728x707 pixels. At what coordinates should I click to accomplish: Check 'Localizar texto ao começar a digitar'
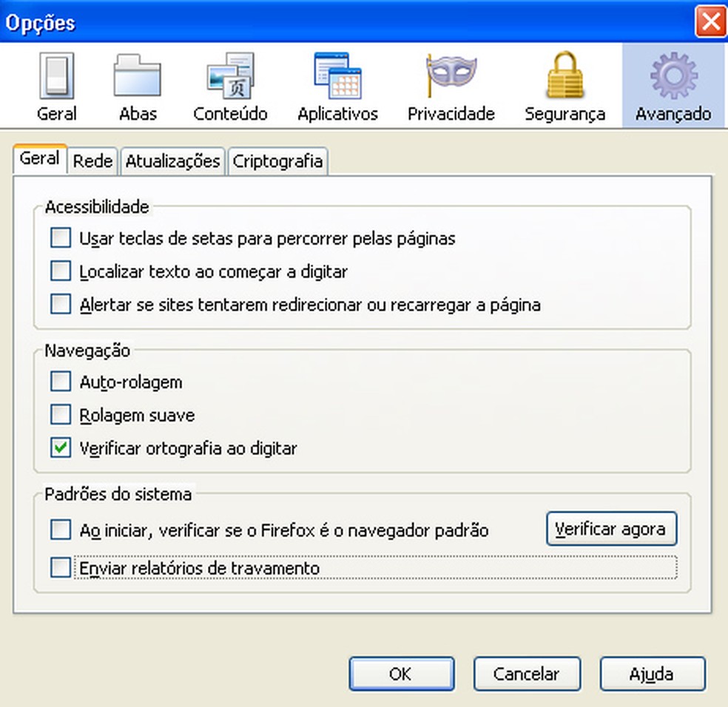pos(60,271)
